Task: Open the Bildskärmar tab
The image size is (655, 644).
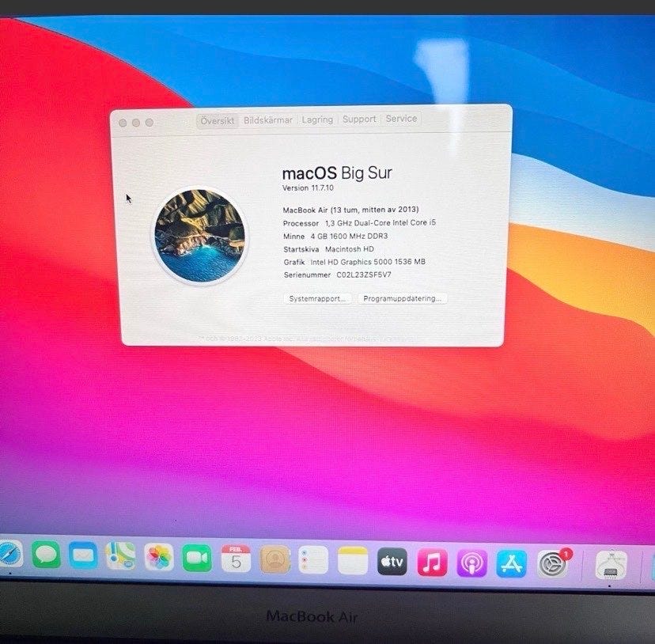Action: (268, 120)
